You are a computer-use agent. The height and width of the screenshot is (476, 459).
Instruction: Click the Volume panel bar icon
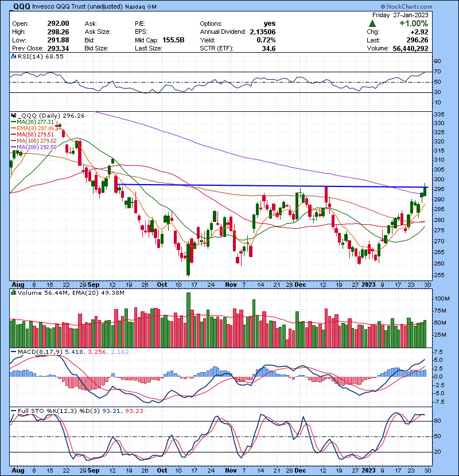pyautogui.click(x=13, y=292)
